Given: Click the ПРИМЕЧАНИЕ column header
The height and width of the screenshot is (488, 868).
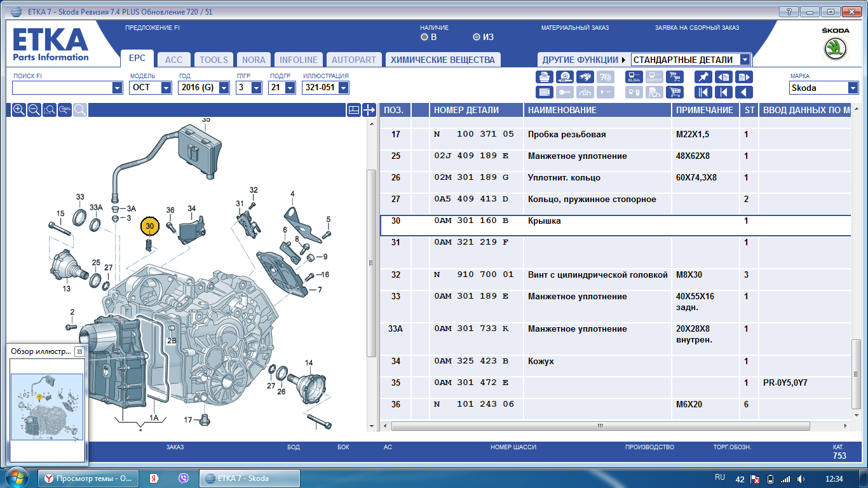Looking at the screenshot, I should click(x=705, y=110).
